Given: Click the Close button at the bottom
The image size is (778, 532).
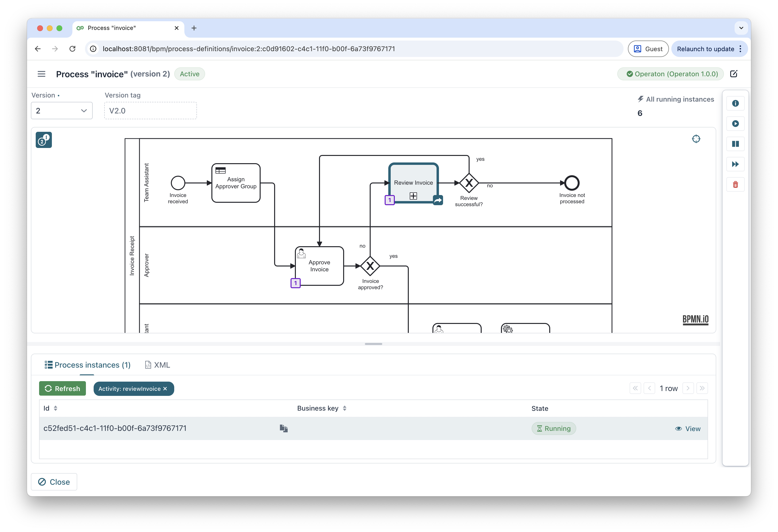Looking at the screenshot, I should click(54, 482).
